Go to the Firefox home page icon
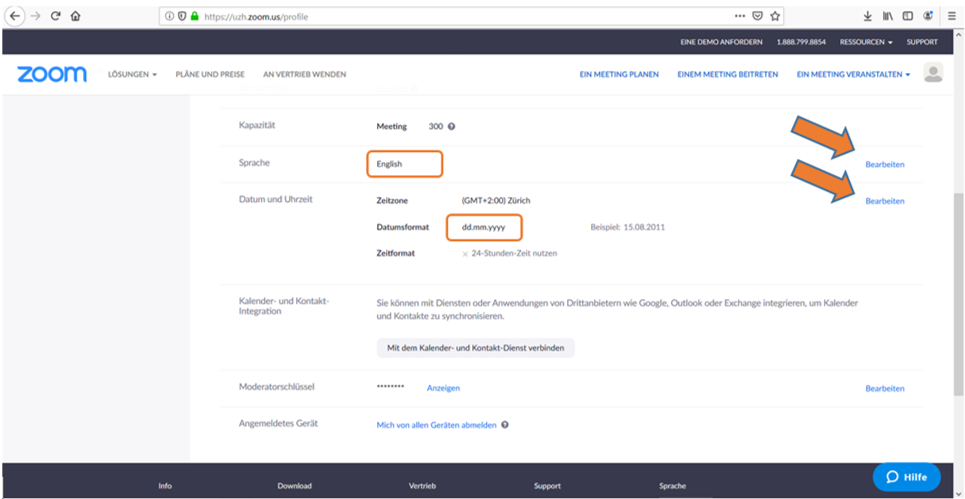Image resolution: width=965 pixels, height=499 pixels. 76,16
